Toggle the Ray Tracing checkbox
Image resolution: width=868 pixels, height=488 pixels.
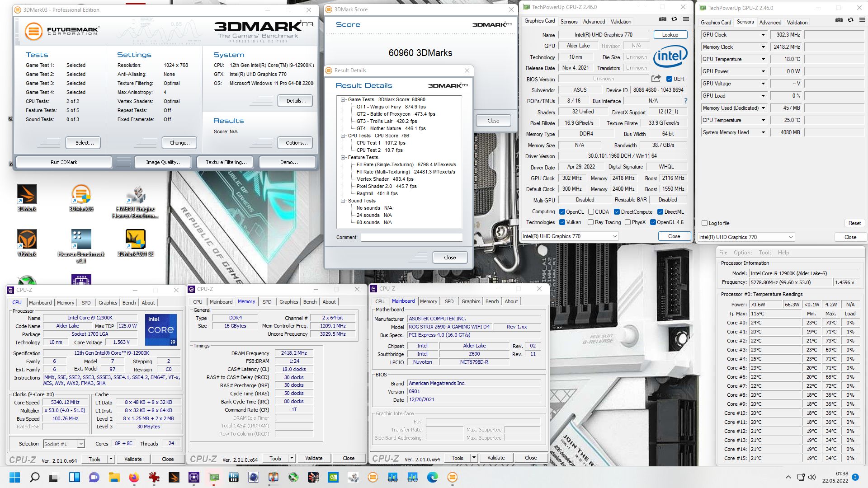590,222
